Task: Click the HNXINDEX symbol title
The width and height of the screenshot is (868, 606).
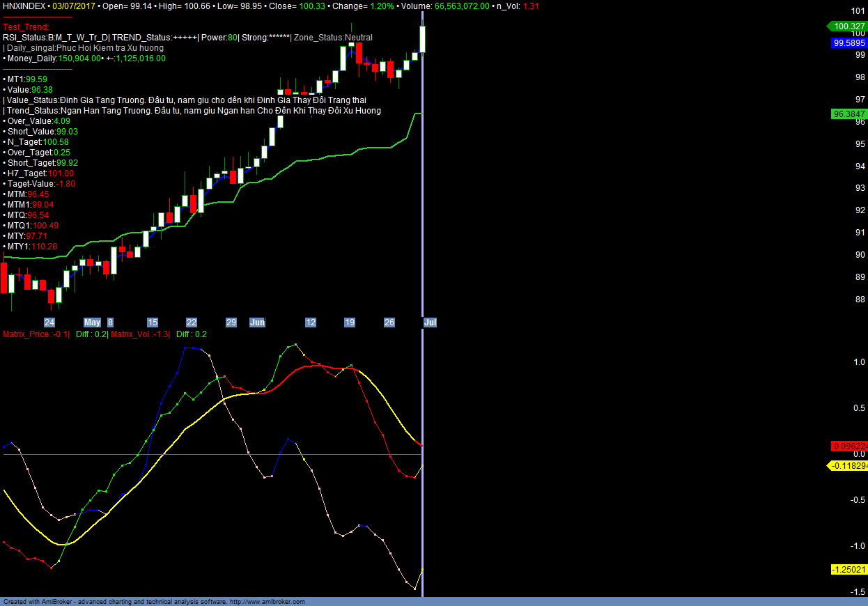Action: point(25,6)
